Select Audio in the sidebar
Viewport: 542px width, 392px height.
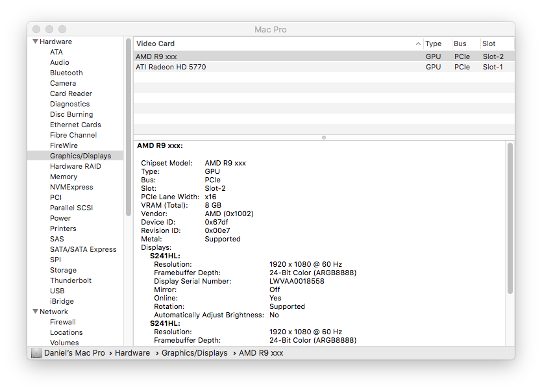tap(60, 62)
